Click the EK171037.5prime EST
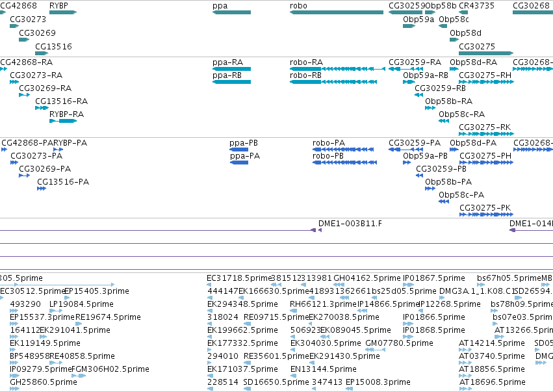Viewport: 553px width, 392px height. (x=209, y=376)
